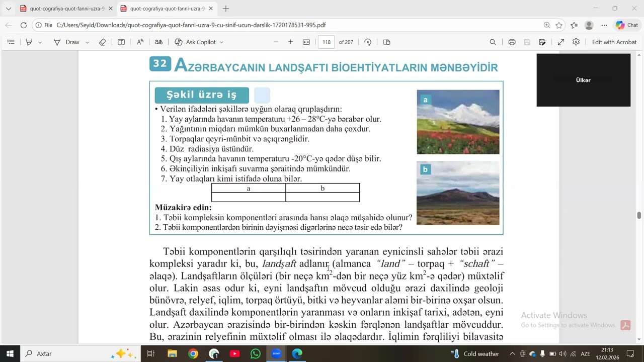Close the second active PDF tab
Screen dimensions: 644x362
pos(211,9)
